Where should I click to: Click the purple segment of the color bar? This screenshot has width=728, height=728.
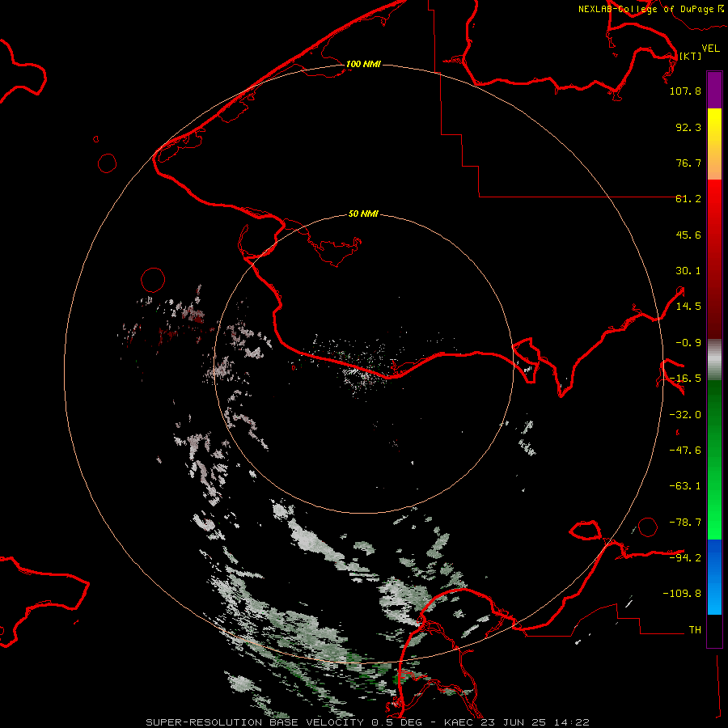click(714, 91)
